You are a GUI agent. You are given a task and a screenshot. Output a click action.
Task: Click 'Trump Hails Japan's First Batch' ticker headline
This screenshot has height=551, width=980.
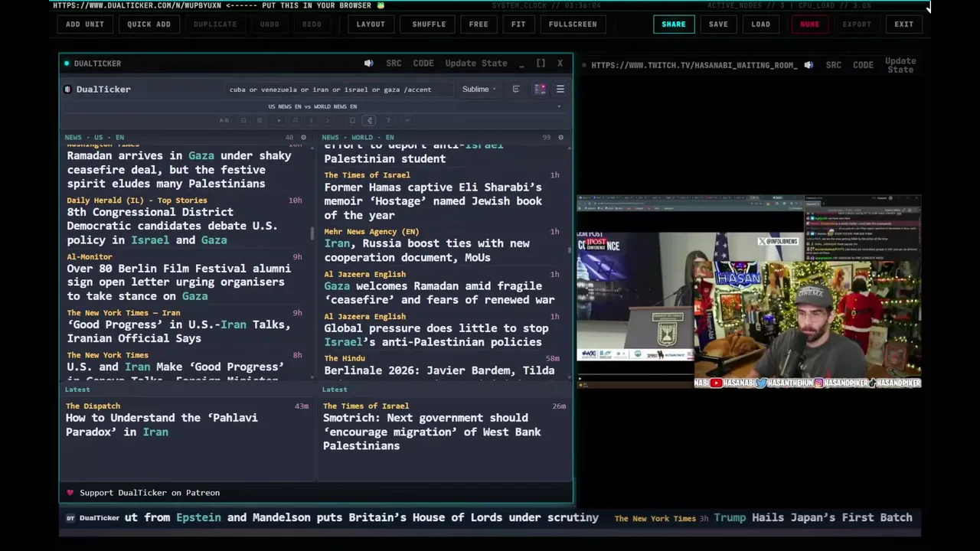(x=813, y=518)
